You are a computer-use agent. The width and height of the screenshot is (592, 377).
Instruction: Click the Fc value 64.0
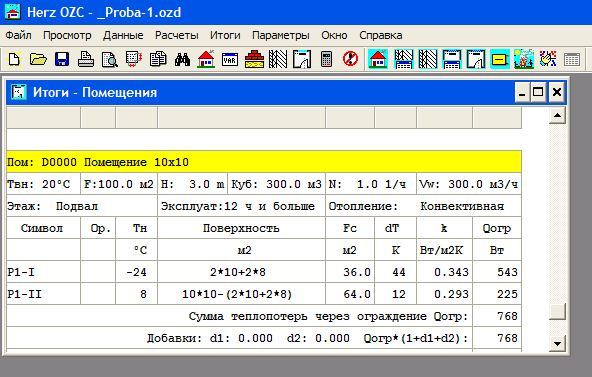[357, 294]
